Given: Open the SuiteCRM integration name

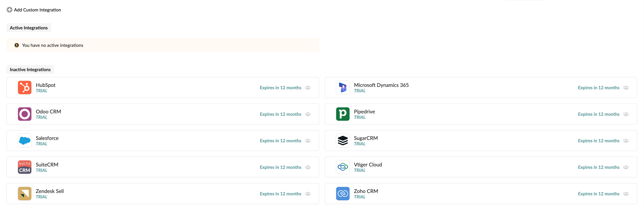Looking at the screenshot, I should pos(47,165).
